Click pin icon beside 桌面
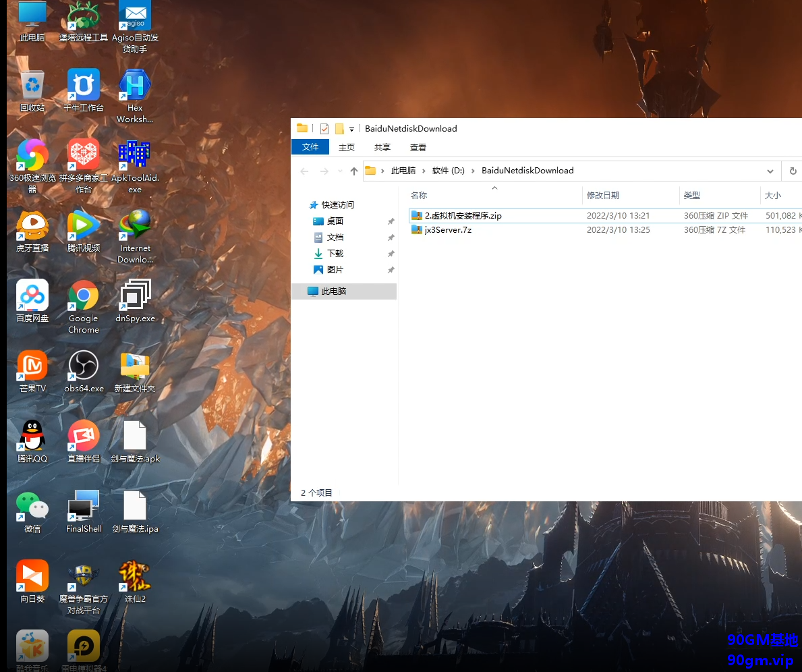The image size is (802, 672). coord(391,221)
